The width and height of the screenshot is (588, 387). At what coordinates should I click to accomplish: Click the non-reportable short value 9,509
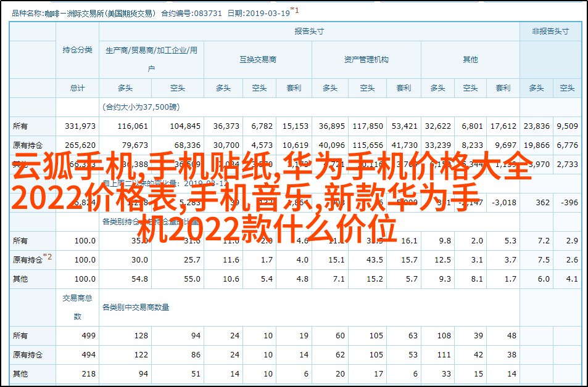point(568,126)
